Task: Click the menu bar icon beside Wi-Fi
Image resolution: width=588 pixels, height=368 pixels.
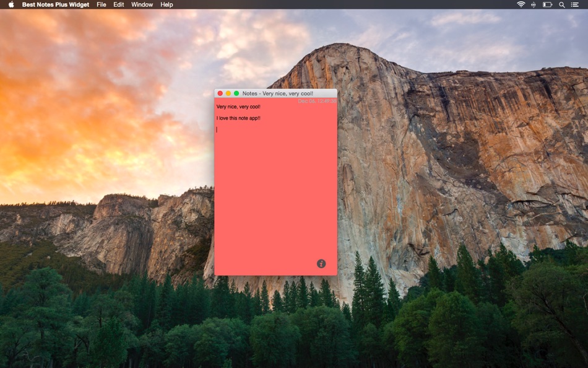Action: (534, 4)
